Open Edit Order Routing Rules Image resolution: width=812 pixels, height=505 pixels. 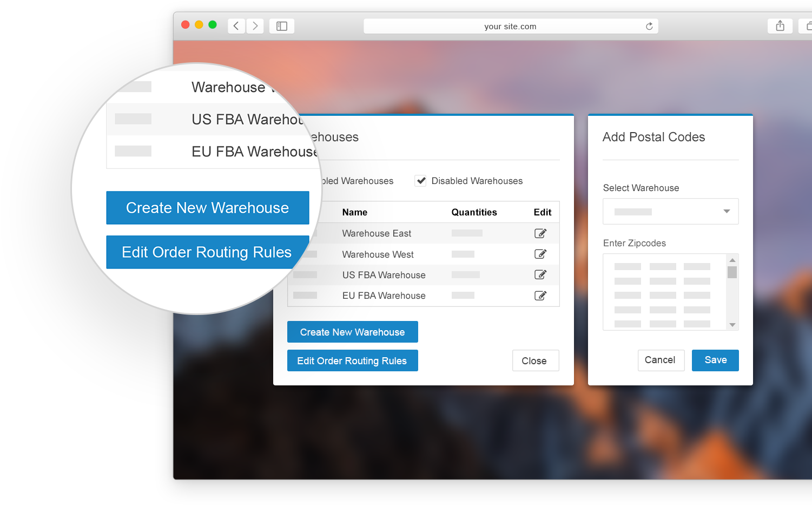[352, 361]
